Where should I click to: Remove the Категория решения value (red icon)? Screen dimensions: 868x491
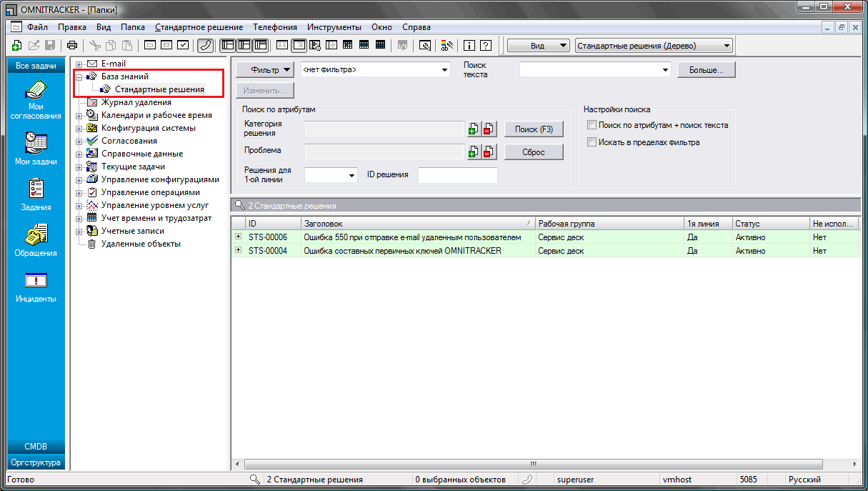[488, 129]
